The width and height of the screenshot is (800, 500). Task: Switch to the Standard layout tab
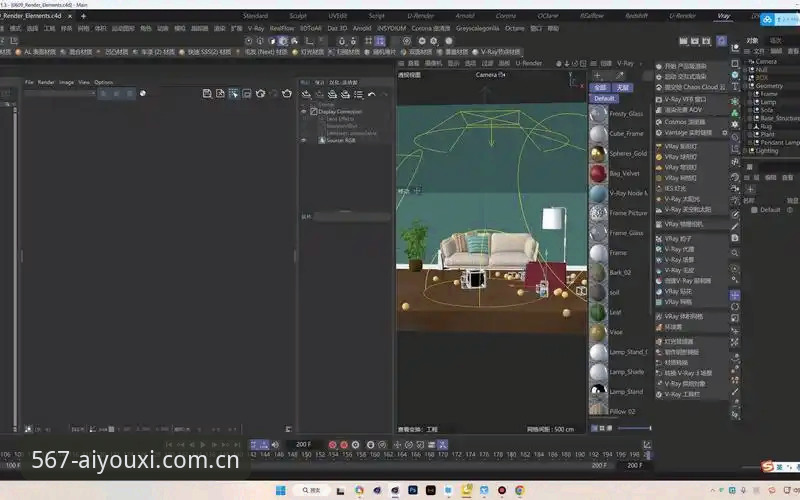point(255,16)
